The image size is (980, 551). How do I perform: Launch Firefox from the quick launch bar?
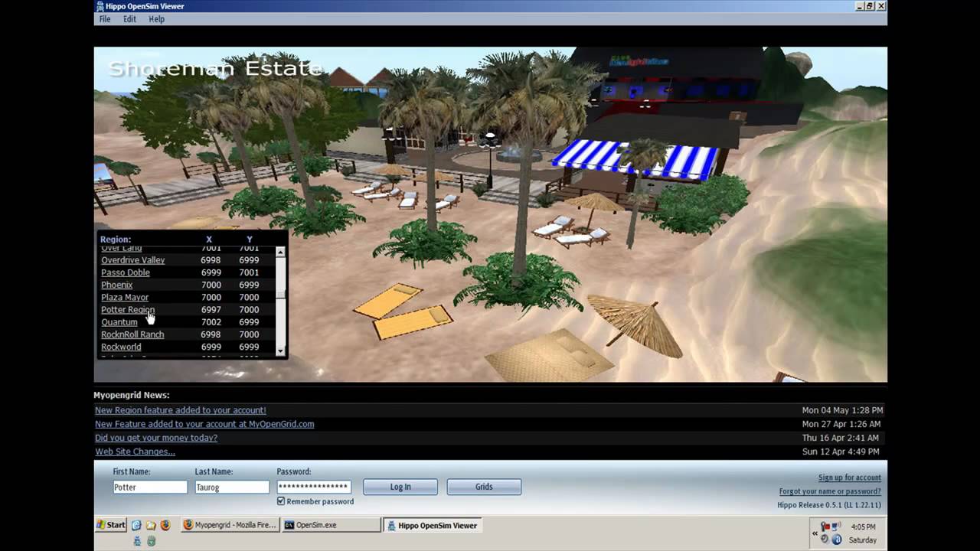coord(165,525)
